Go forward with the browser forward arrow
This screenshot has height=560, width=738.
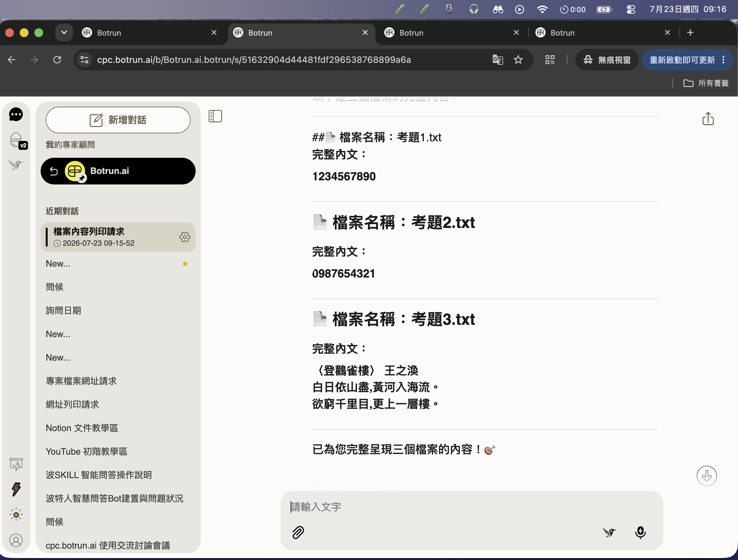coord(34,60)
